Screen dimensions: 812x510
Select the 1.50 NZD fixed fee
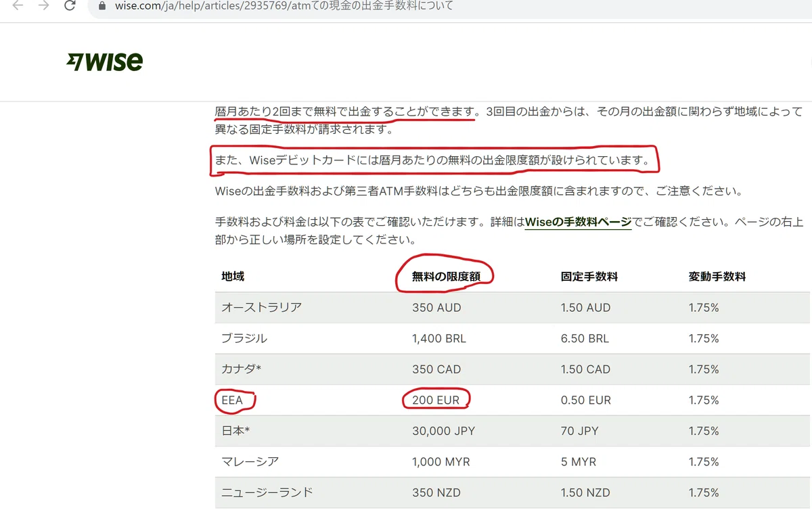586,492
